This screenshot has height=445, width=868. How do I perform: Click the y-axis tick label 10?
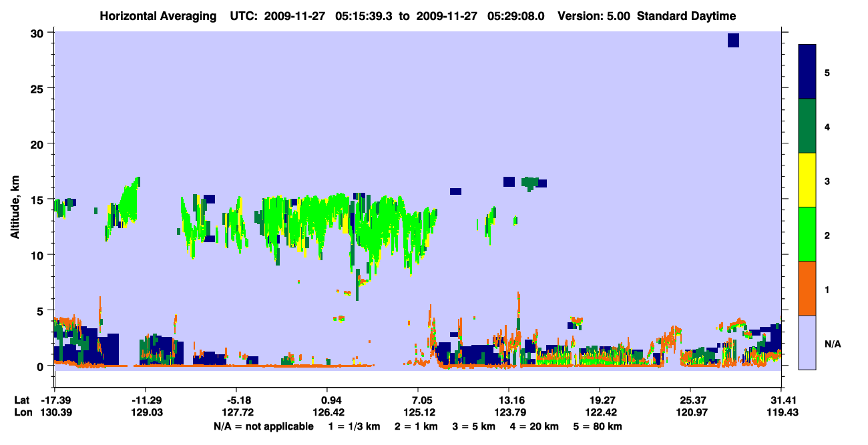tap(39, 255)
